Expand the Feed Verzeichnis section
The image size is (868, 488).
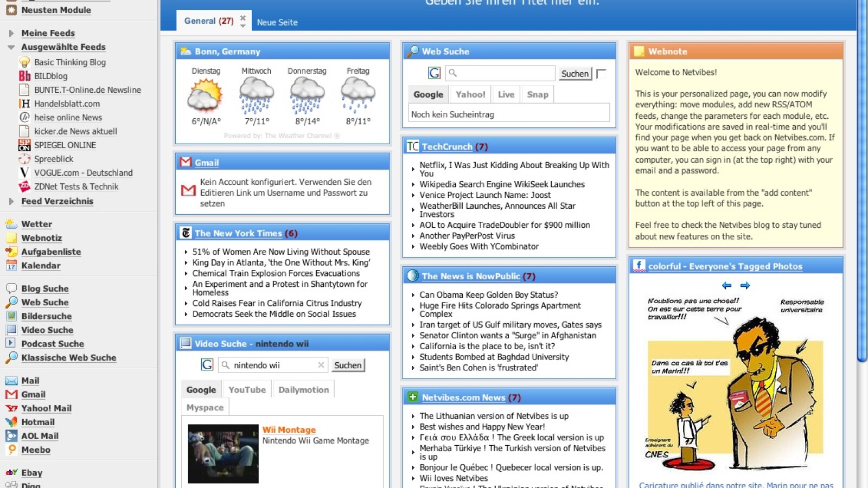point(11,201)
